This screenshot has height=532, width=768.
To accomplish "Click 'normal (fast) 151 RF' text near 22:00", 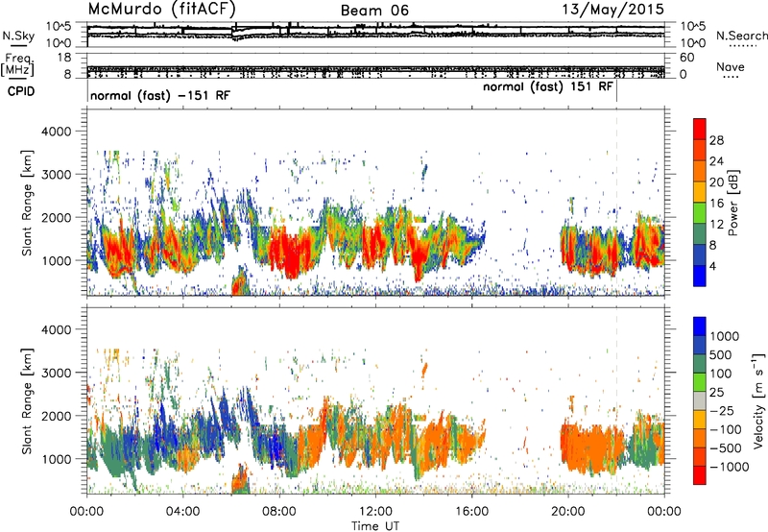I will coord(547,87).
